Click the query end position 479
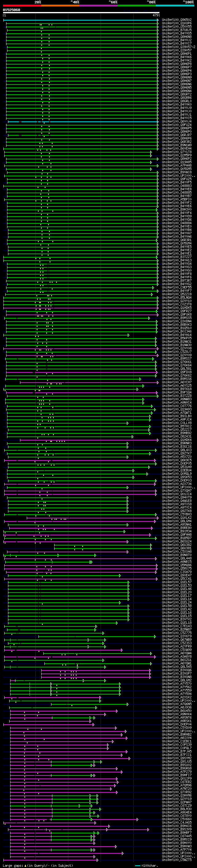The width and height of the screenshot is (197, 868). [x=155, y=15]
